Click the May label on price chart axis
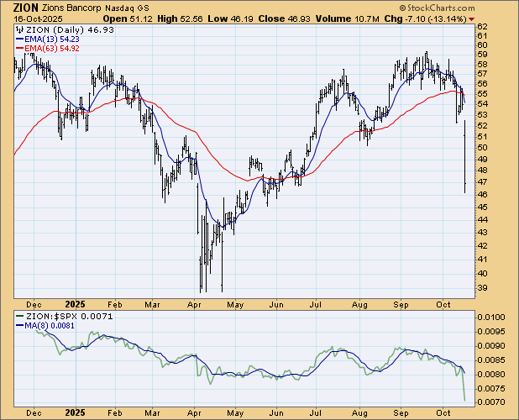Image resolution: width=519 pixels, height=420 pixels. pos(235,304)
